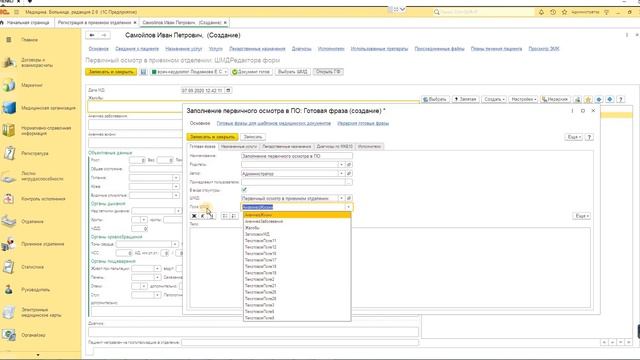Collapse the Поле ШМД dropdown arrow
The height and width of the screenshot is (360, 640).
click(349, 207)
